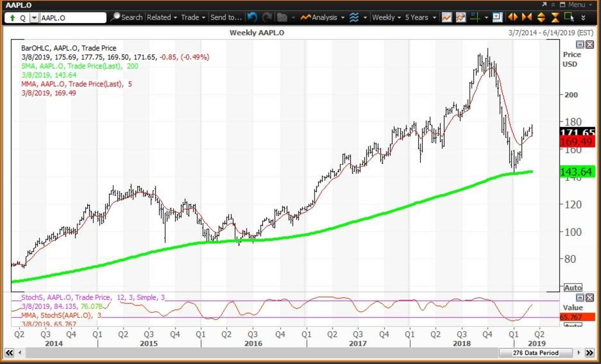
Task: Select the zoom rectangle pointer tool
Action: coord(569,18)
